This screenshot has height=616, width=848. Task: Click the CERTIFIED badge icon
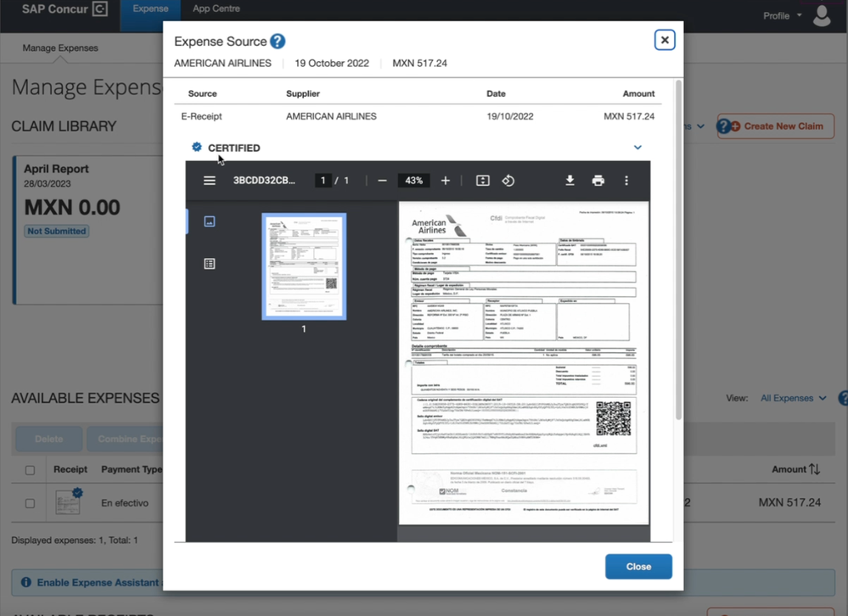click(x=197, y=147)
